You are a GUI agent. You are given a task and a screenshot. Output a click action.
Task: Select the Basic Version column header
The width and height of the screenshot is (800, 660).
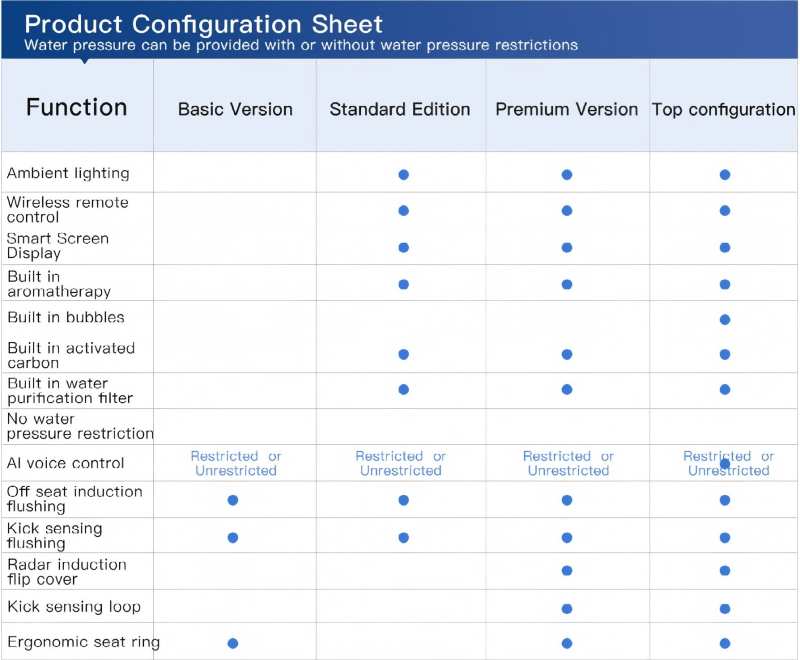pyautogui.click(x=235, y=109)
